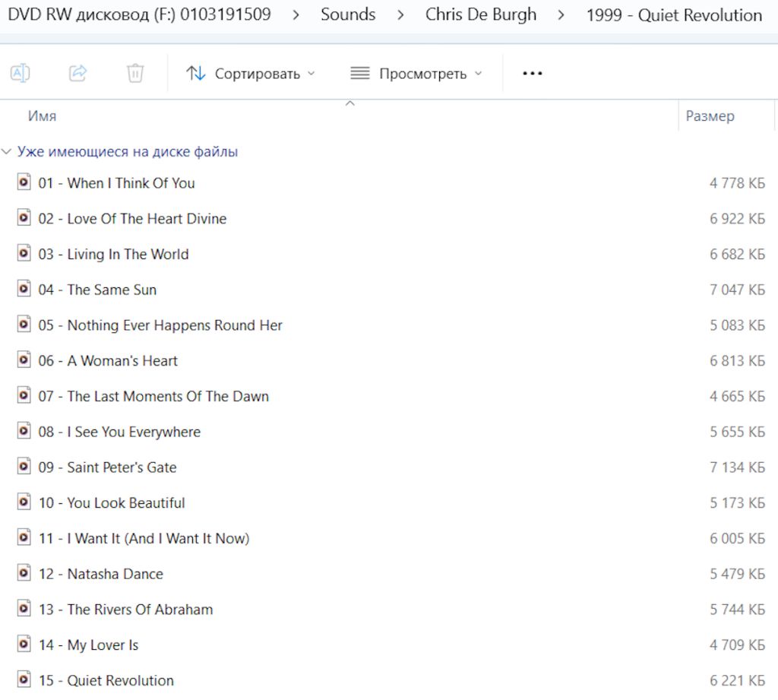
Task: Click the size value 4 709 КБ
Action: pyautogui.click(x=737, y=645)
